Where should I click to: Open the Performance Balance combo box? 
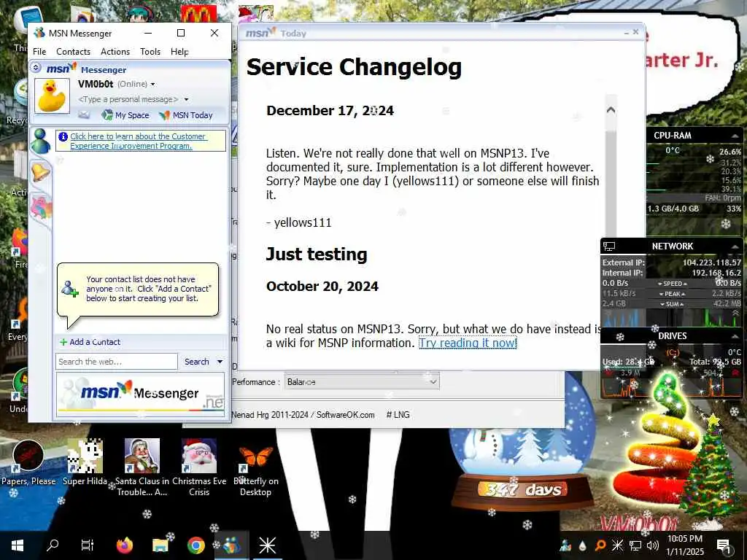click(362, 382)
